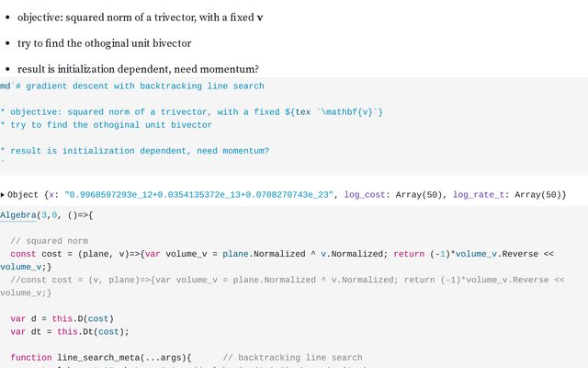Place cursor on '* try to find' source line

coord(107,125)
